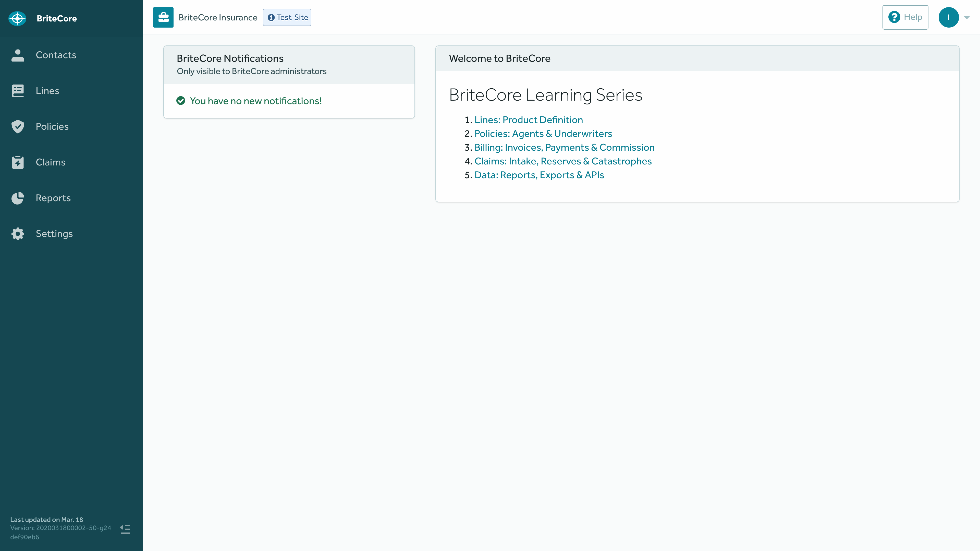
Task: Navigate to Claims section
Action: pyautogui.click(x=71, y=162)
